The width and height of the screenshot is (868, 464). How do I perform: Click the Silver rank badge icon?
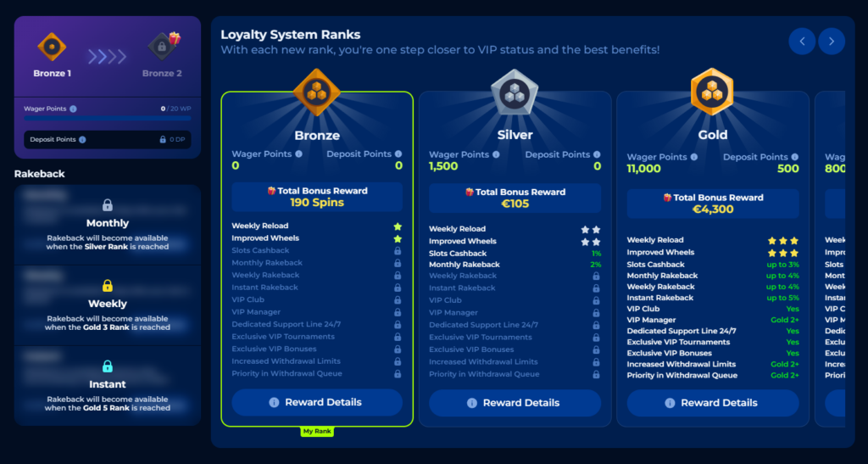[515, 92]
